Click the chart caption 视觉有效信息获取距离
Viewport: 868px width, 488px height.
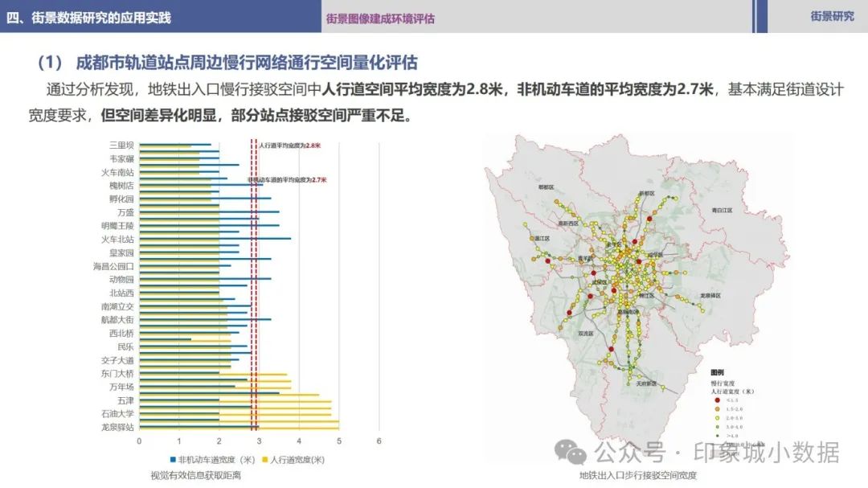(195, 475)
